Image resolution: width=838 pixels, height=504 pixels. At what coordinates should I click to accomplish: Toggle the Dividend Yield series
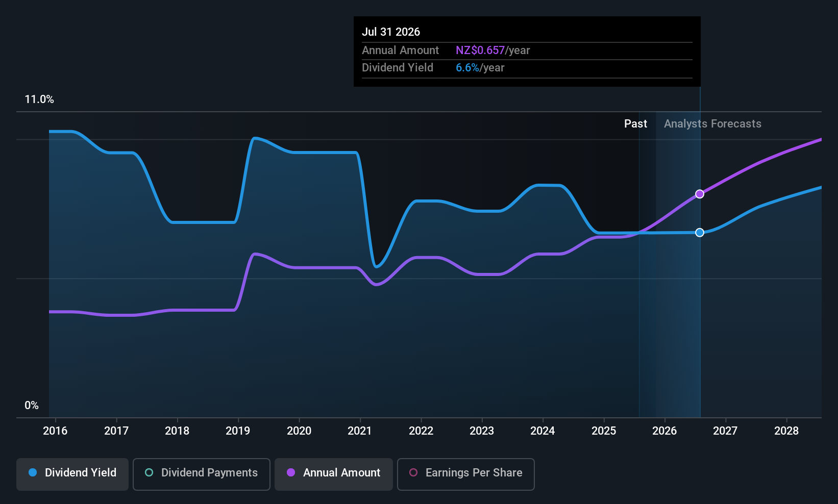(x=72, y=474)
